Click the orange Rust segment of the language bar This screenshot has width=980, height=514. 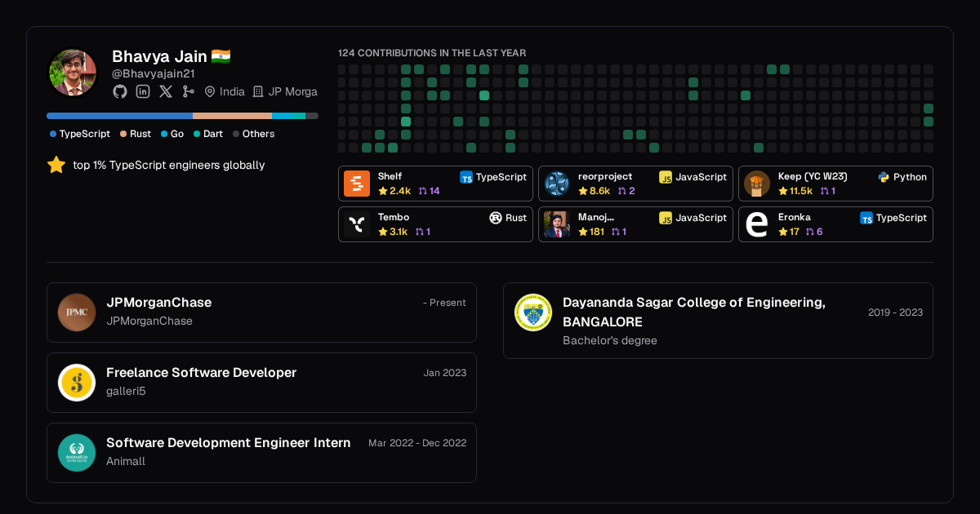[x=232, y=116]
